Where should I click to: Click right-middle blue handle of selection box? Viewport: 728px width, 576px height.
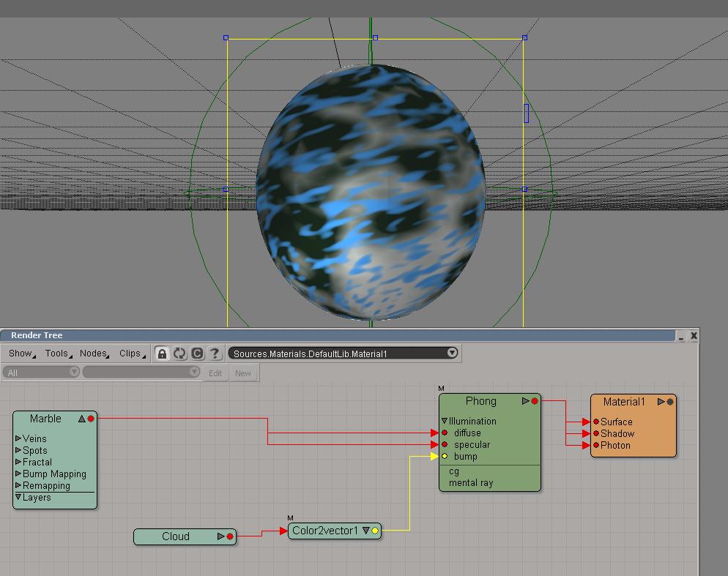click(524, 189)
